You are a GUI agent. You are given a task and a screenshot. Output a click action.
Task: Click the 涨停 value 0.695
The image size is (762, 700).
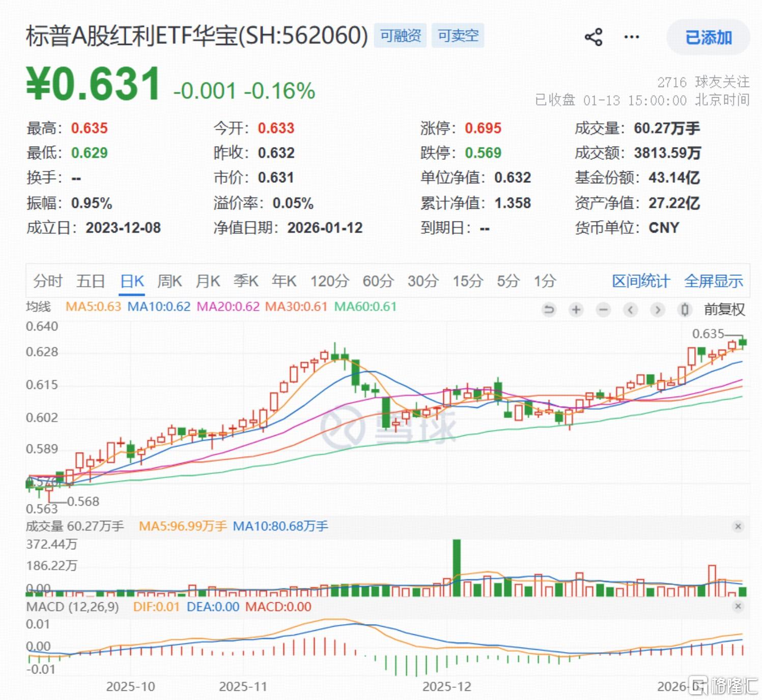pos(483,128)
